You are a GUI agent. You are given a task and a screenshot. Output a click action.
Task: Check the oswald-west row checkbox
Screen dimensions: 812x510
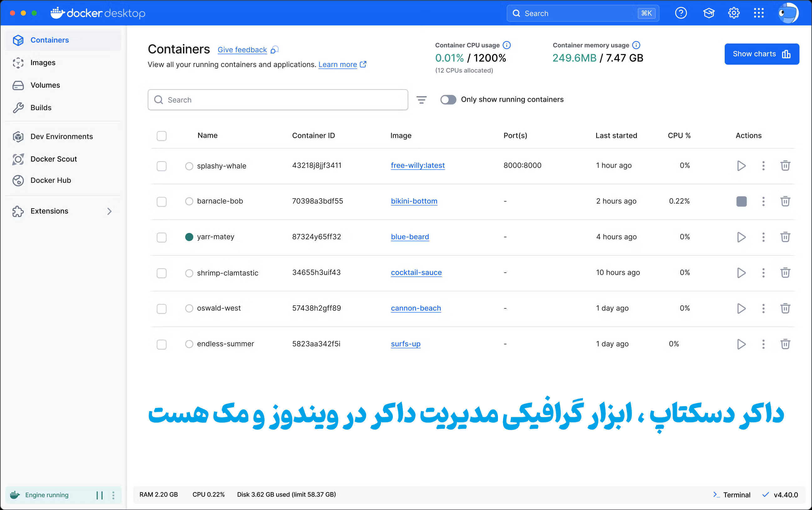click(x=161, y=309)
